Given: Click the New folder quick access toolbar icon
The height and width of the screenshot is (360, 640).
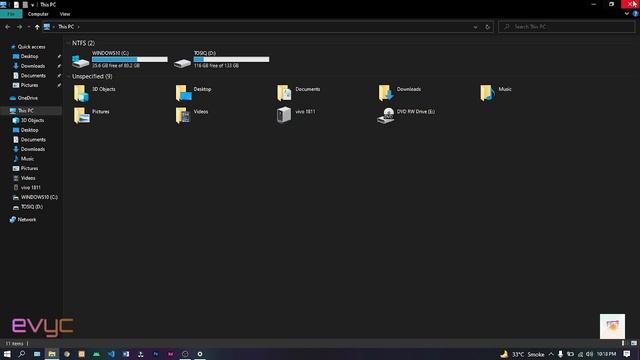Looking at the screenshot, I should 25,4.
